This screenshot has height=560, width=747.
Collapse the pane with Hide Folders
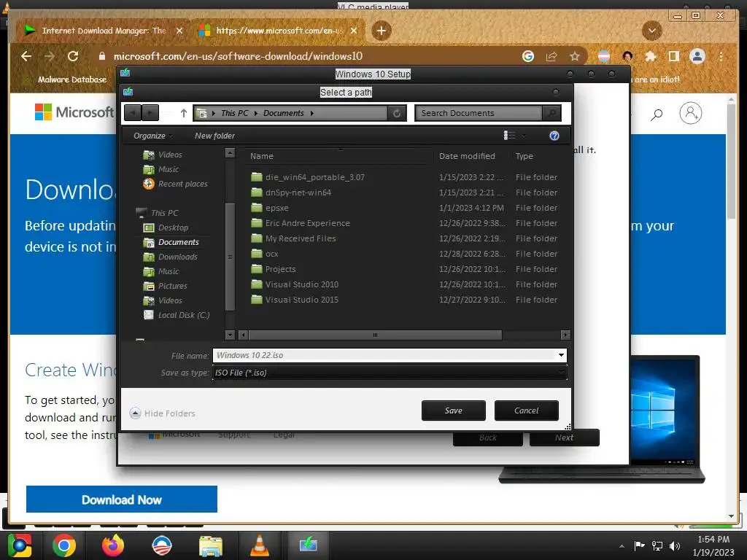coord(163,413)
